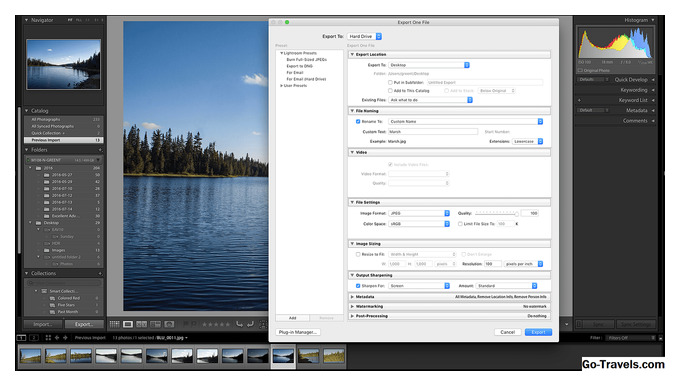Select For Email (Hard Drive) preset
The height and width of the screenshot is (386, 680).
coord(306,79)
